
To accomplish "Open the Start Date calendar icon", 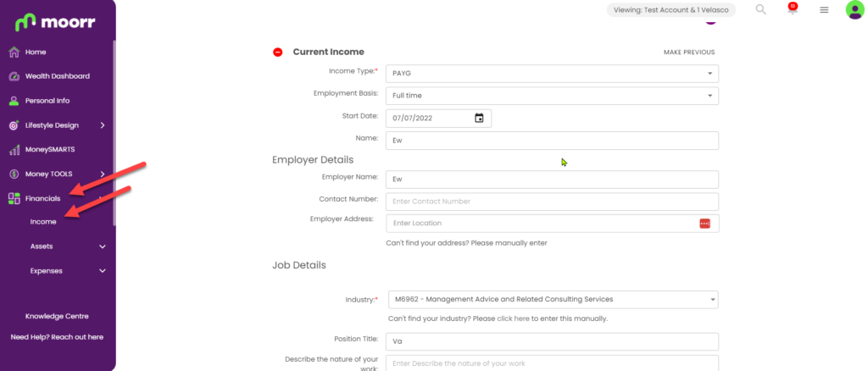I will coord(479,118).
